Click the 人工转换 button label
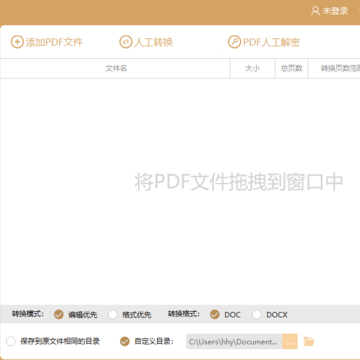 [153, 42]
